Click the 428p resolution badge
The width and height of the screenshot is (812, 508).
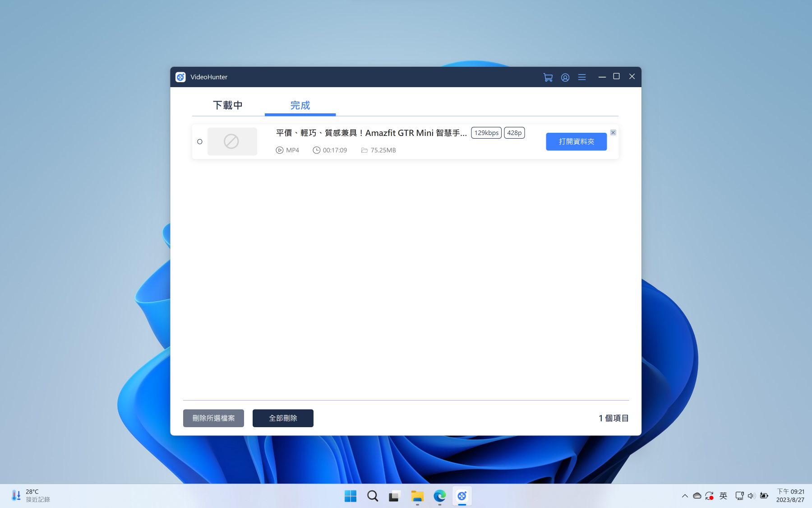[514, 133]
